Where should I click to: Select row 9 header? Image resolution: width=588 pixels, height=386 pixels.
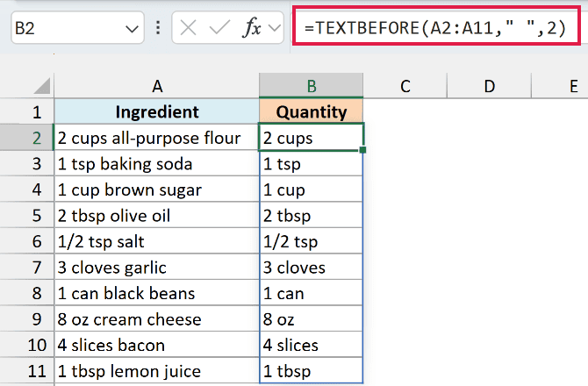pos(27,318)
